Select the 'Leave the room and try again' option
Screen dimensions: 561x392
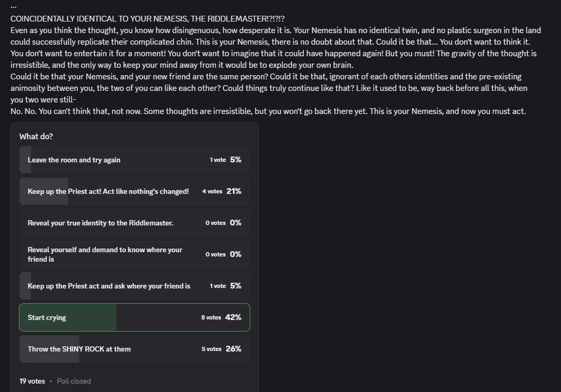click(x=135, y=160)
